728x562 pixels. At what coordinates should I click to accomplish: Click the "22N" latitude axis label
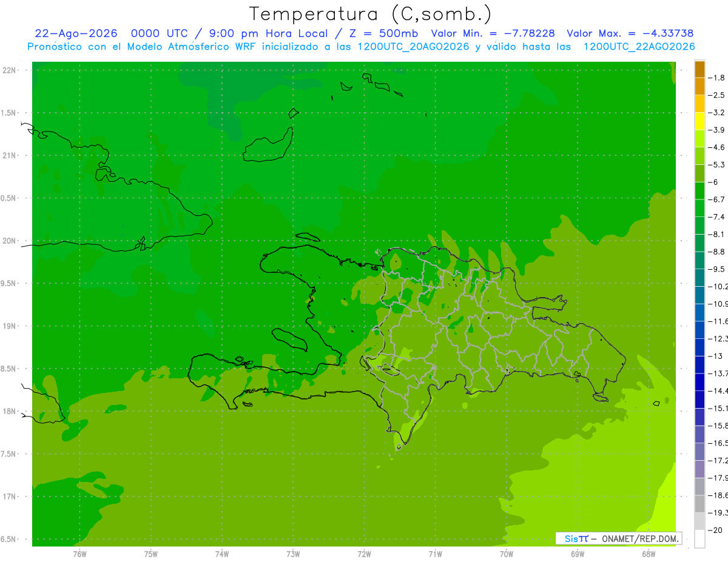(x=10, y=70)
